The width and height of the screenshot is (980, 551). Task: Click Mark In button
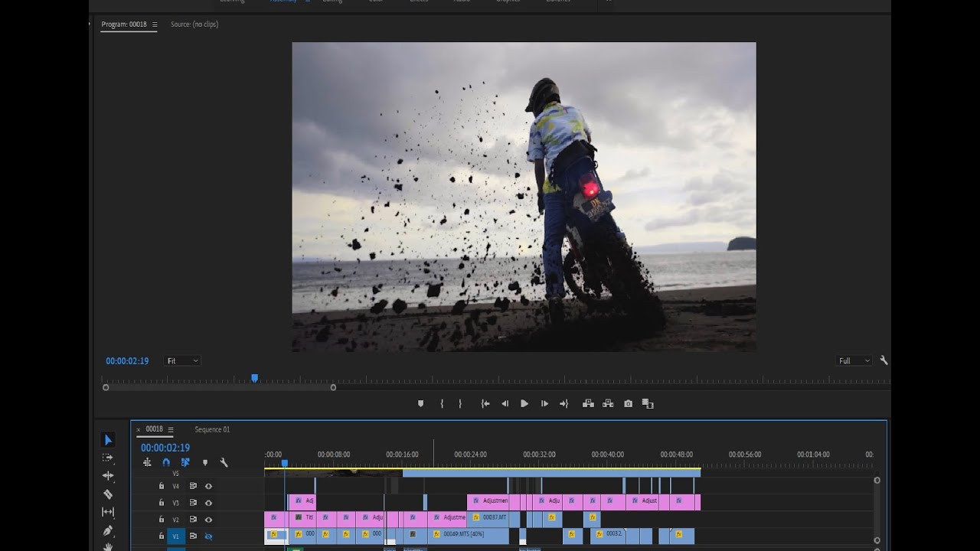click(x=442, y=403)
